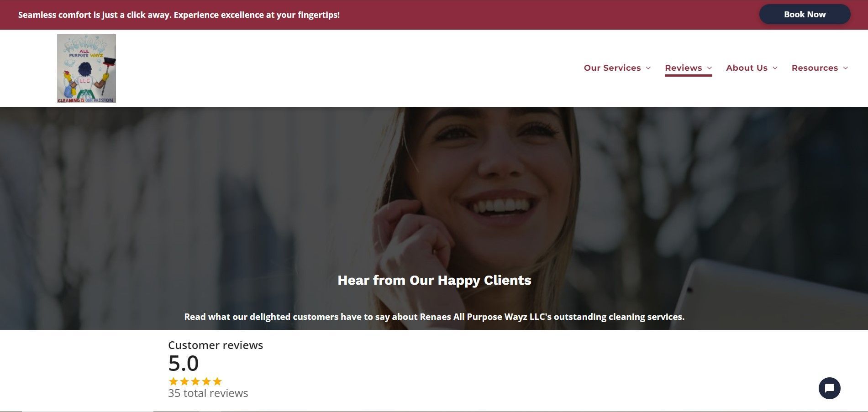The width and height of the screenshot is (868, 412).
Task: Open the Resources dropdown menu
Action: pyautogui.click(x=845, y=68)
